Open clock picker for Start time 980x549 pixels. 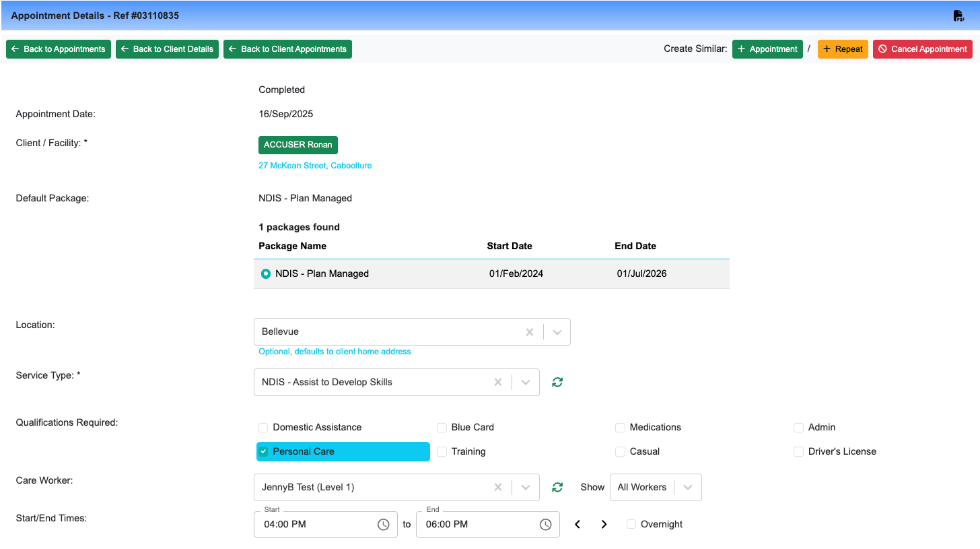point(383,524)
